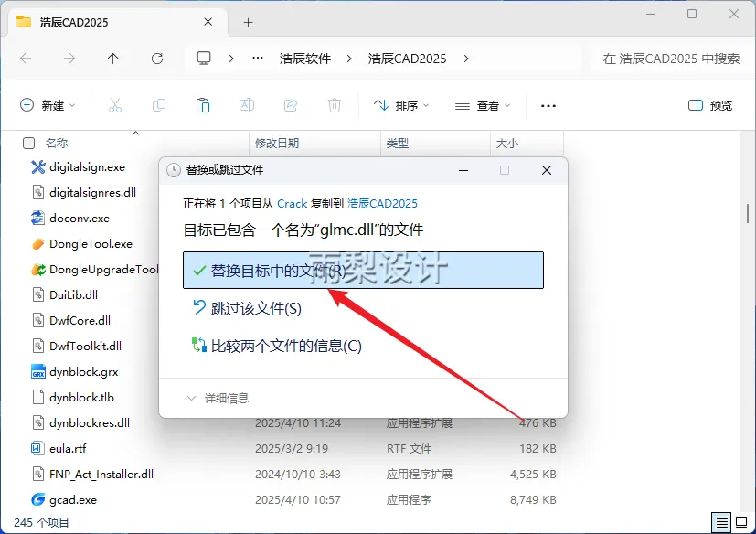Click the Delete trash can icon
This screenshot has width=756, height=534.
[x=335, y=105]
